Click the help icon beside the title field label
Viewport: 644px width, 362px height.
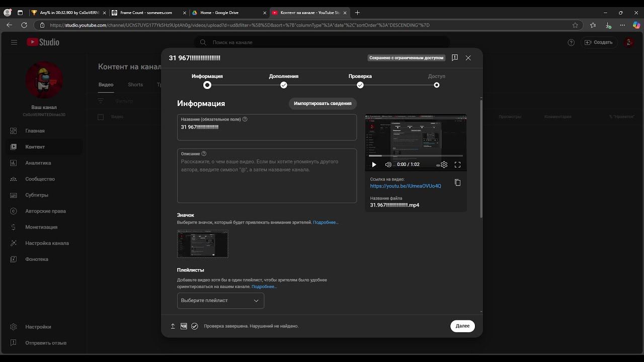245,119
